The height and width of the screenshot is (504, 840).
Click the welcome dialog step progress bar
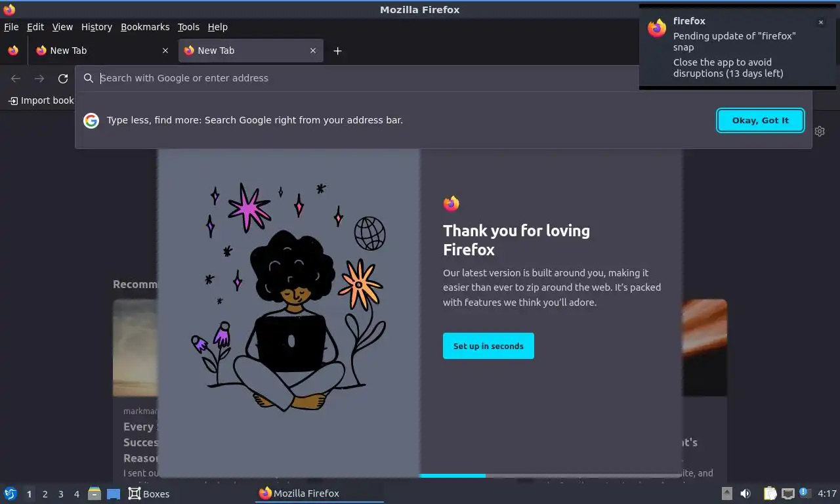(550, 476)
